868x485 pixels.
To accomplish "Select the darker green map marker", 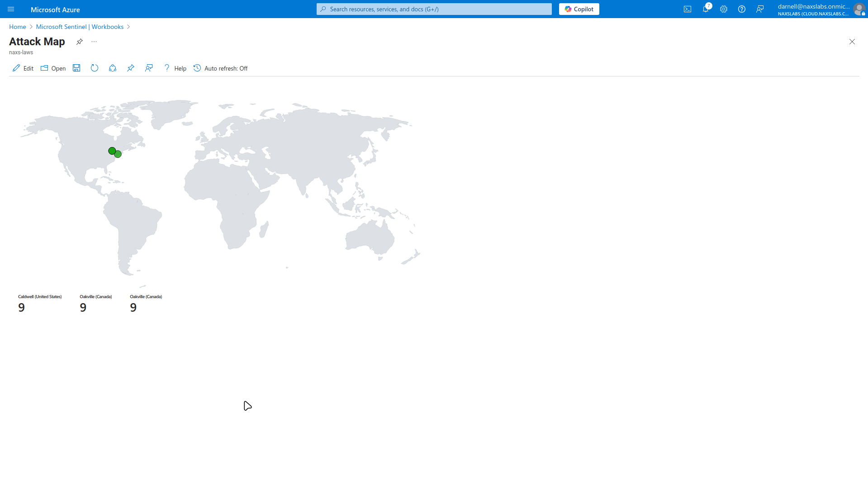I will click(x=112, y=151).
